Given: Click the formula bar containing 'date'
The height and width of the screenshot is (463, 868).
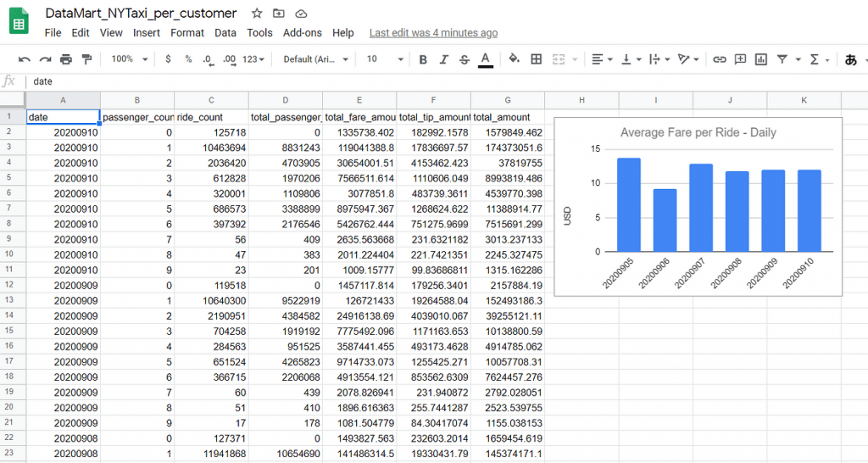Looking at the screenshot, I should point(446,81).
